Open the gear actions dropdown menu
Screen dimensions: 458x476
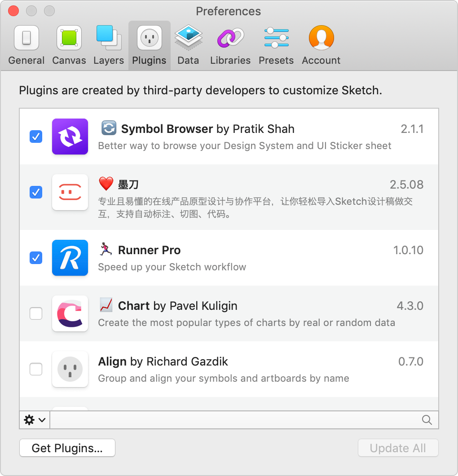pyautogui.click(x=35, y=420)
